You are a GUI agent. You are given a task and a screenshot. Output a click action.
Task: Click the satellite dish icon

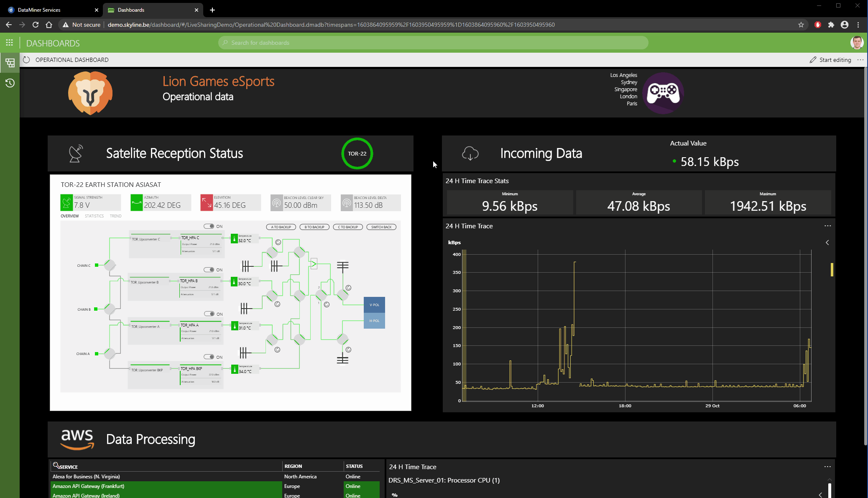(76, 153)
